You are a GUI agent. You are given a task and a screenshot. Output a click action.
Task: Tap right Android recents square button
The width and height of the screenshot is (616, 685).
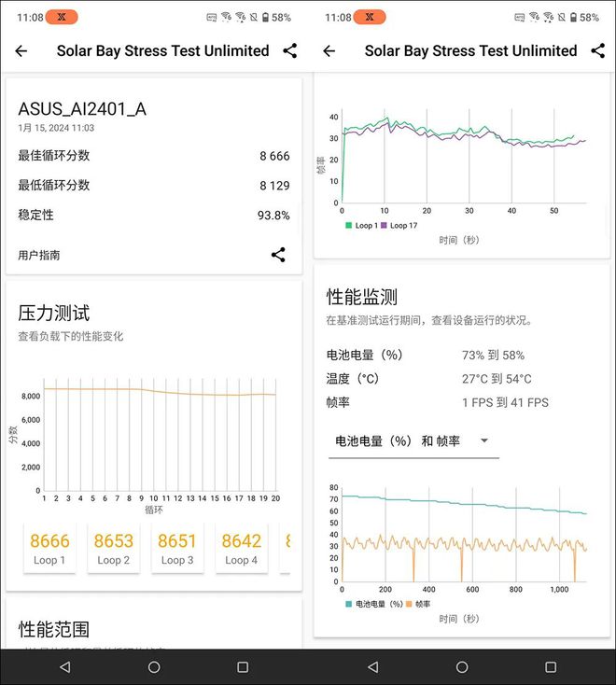point(551,666)
